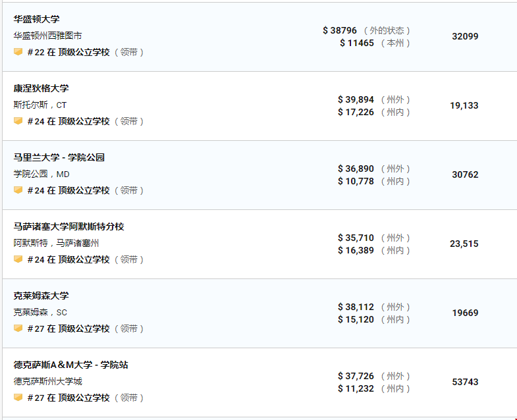Image resolution: width=517 pixels, height=420 pixels.
Task: Open the 克莱姆森大学 school link
Action: pyautogui.click(x=41, y=296)
